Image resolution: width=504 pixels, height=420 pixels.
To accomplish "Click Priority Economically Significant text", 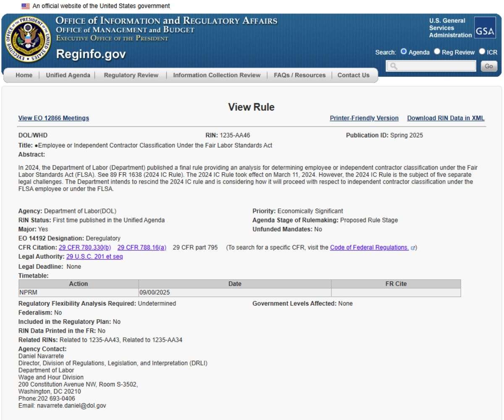I will click(x=298, y=211).
